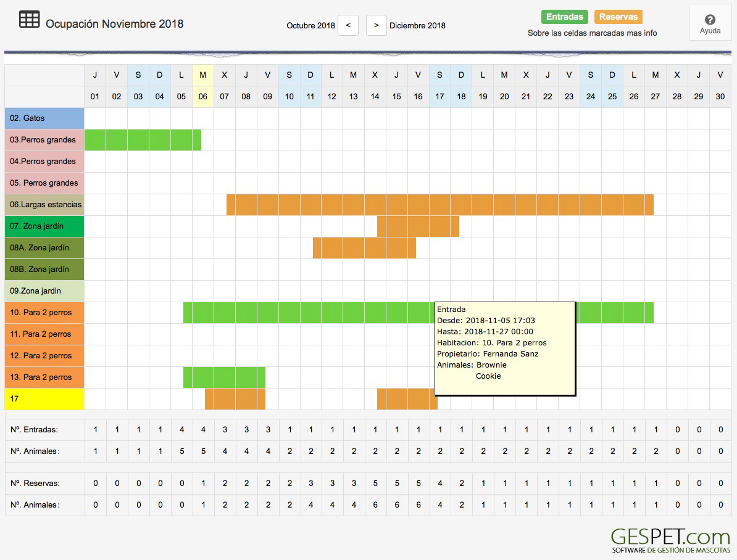Select the yellow room row 17
The width and height of the screenshot is (737, 560).
pos(44,399)
